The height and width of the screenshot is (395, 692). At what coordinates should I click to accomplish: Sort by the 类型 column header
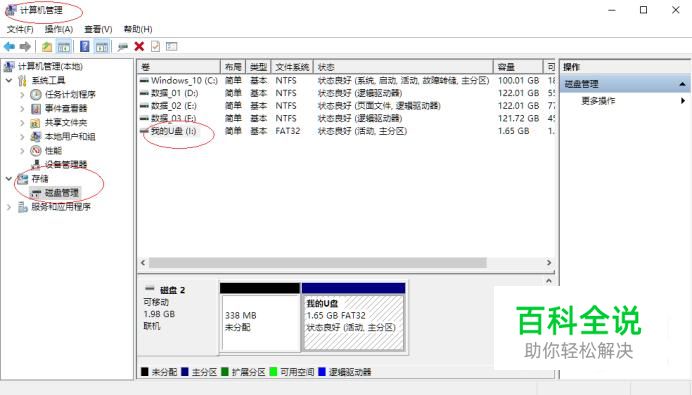click(x=258, y=67)
